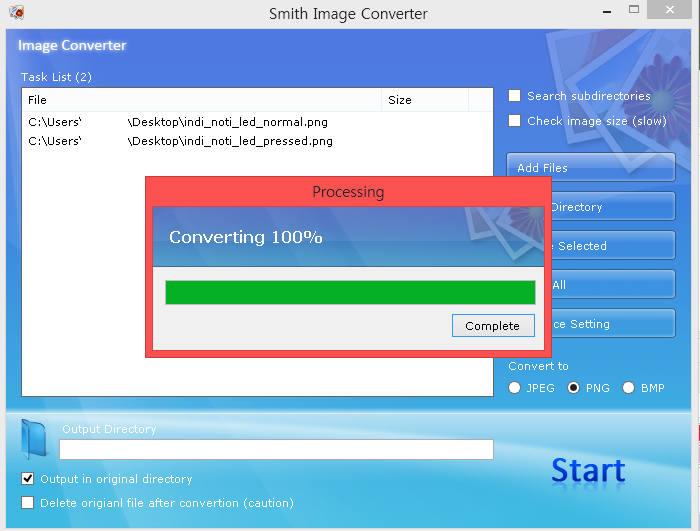Select indi_noti_led_normal.png in task list
700x531 pixels.
click(x=178, y=122)
